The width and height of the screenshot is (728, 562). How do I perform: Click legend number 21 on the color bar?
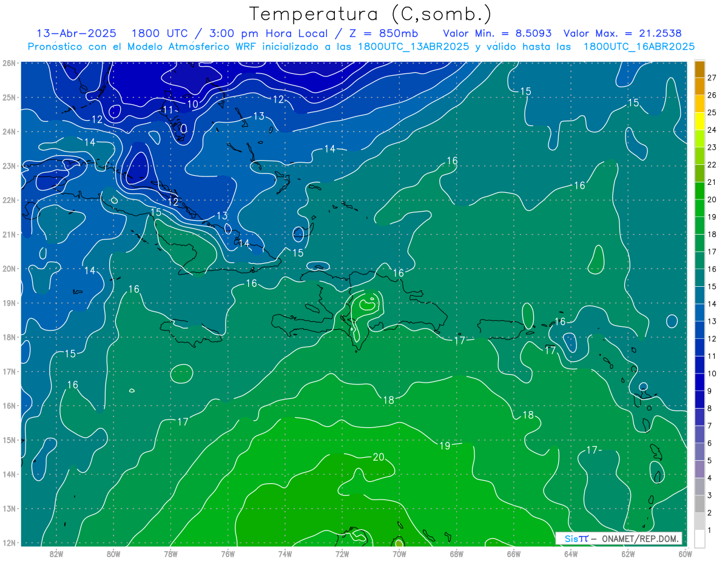[712, 182]
